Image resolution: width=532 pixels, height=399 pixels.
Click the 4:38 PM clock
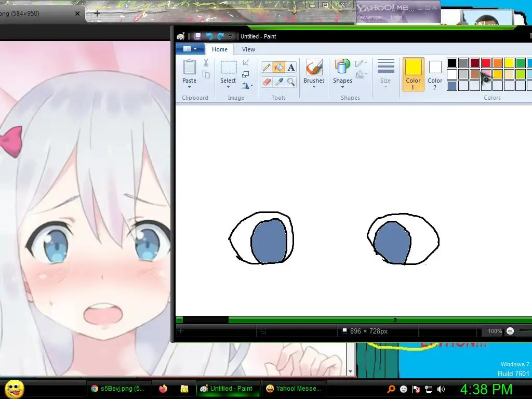486,389
